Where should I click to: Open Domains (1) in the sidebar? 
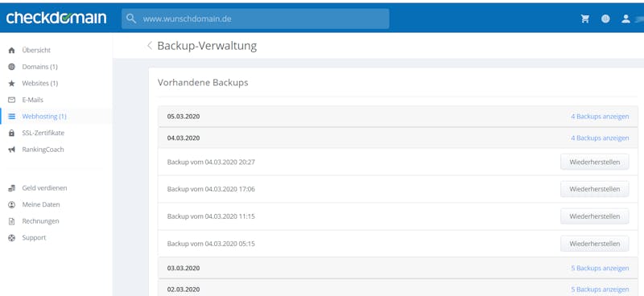pos(39,67)
